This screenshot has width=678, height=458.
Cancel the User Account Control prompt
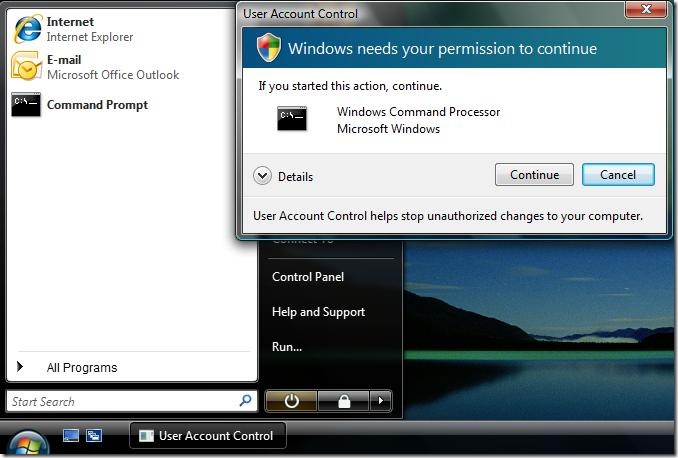(x=618, y=175)
